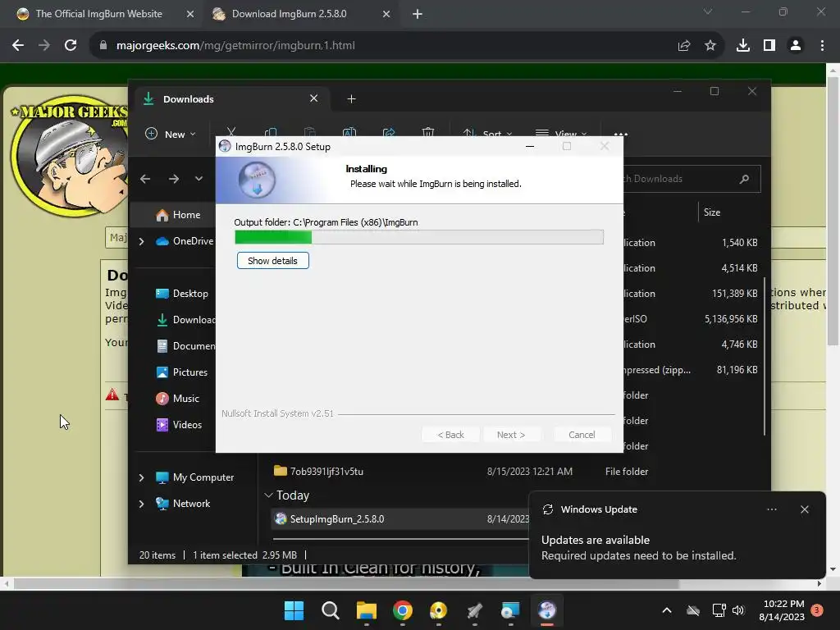Open Chrome from the taskbar

click(x=402, y=610)
